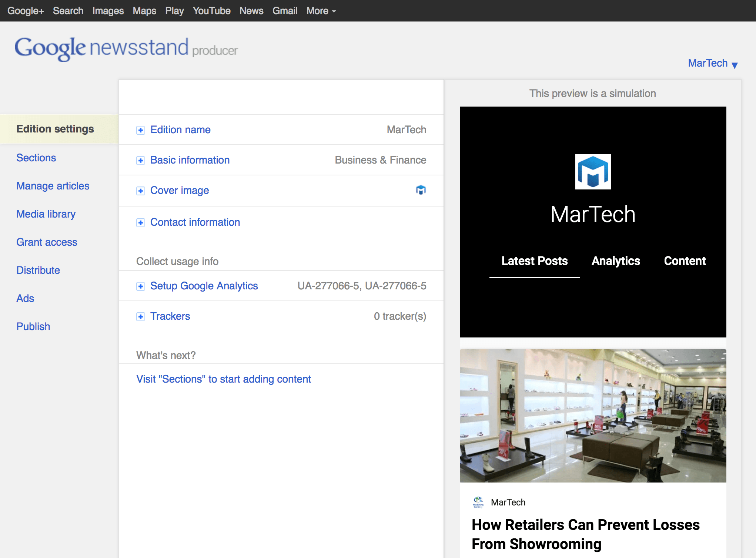Open Media library in the sidebar
756x558 pixels.
tap(46, 214)
